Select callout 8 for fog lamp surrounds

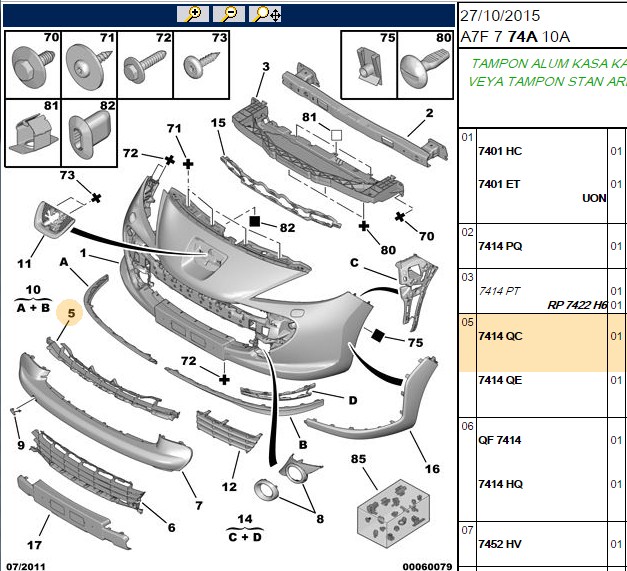tap(320, 519)
